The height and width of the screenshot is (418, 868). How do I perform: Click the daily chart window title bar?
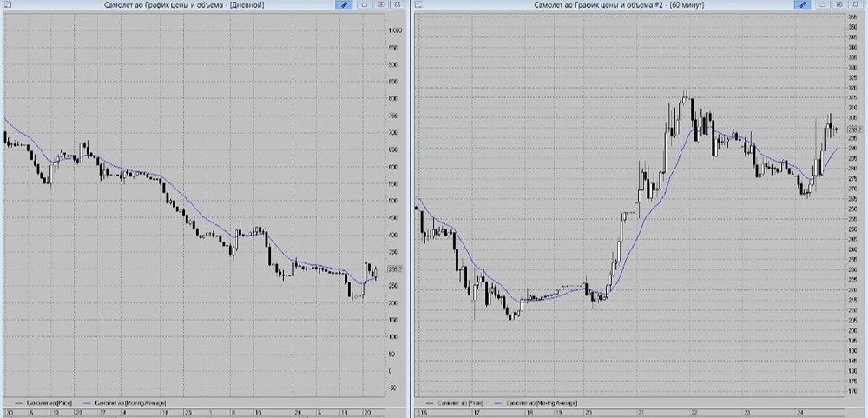click(184, 4)
